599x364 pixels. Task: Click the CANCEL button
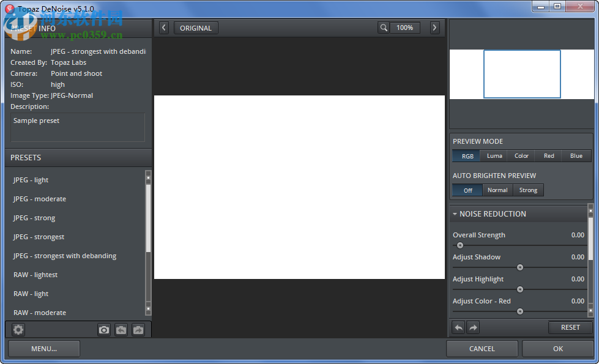tap(482, 349)
